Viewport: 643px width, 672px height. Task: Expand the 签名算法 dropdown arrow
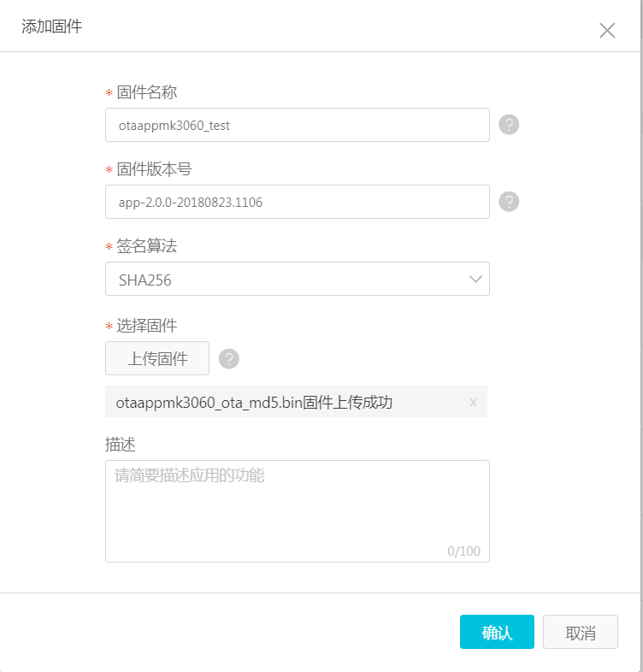[x=475, y=279]
